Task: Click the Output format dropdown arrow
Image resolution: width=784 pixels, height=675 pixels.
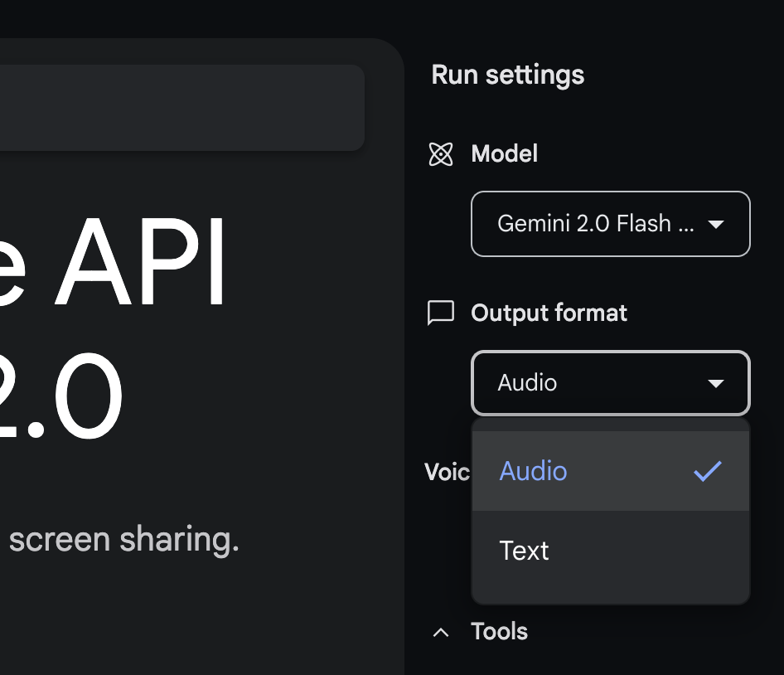Action: click(x=716, y=383)
